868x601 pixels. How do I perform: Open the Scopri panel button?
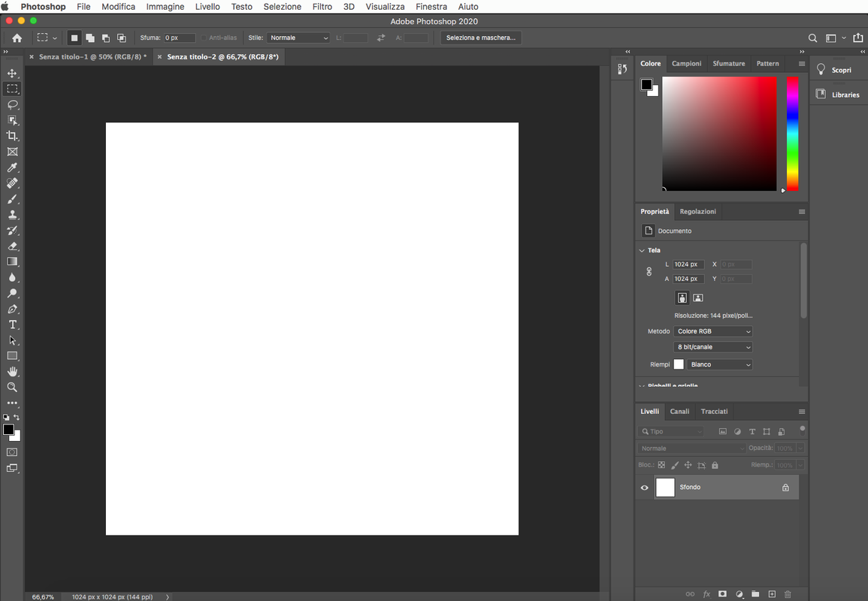point(834,70)
